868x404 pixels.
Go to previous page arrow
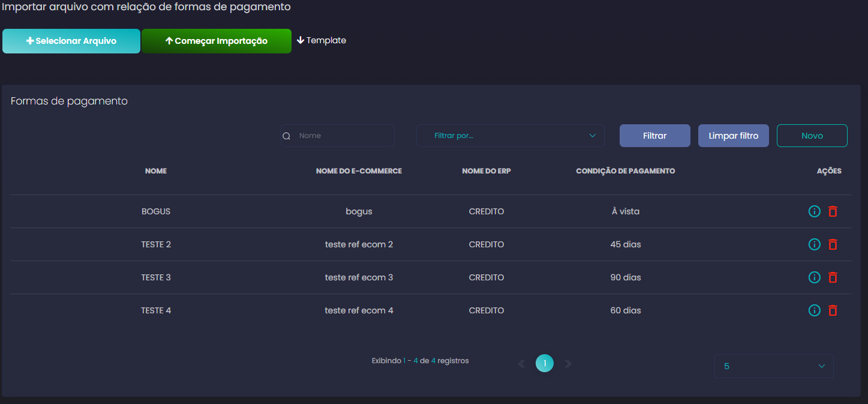click(x=521, y=364)
